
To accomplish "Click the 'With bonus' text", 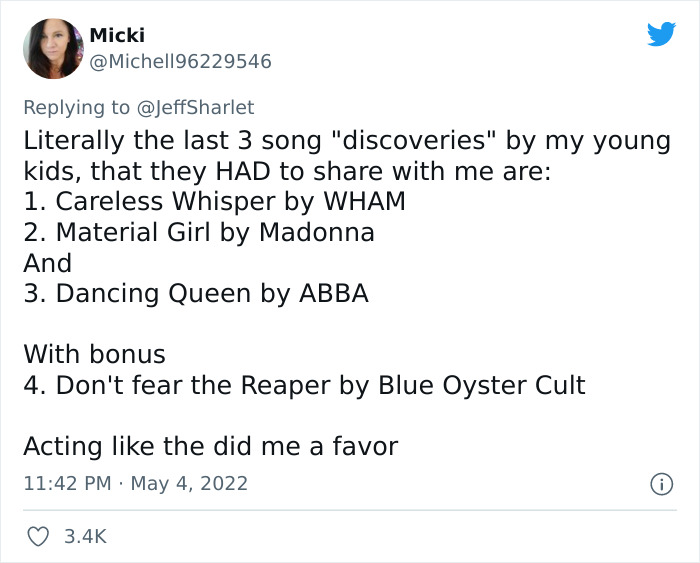I will (94, 354).
